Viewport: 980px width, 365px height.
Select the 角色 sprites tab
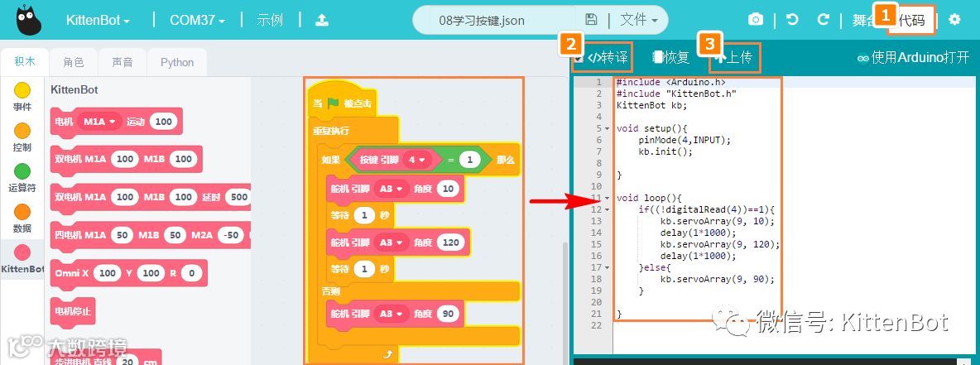73,62
